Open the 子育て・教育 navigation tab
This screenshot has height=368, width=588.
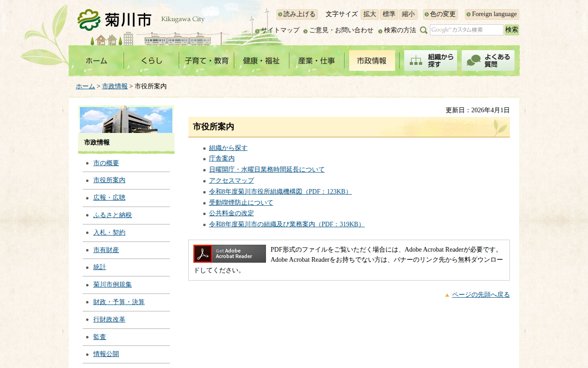click(207, 61)
